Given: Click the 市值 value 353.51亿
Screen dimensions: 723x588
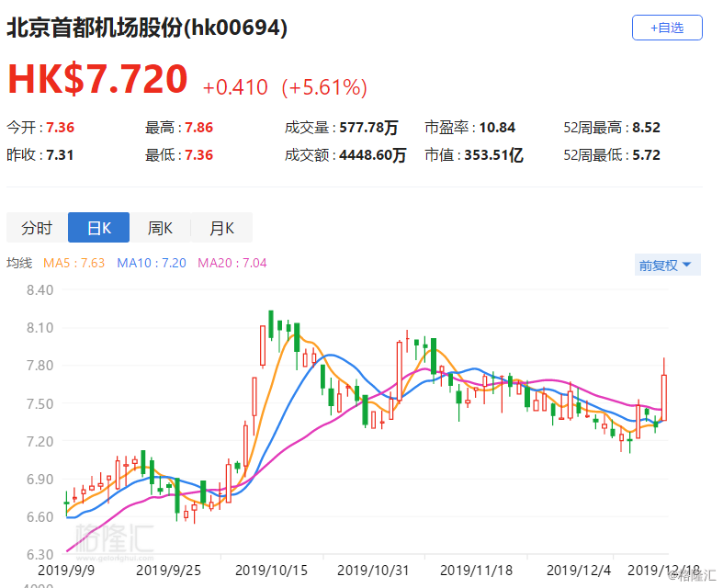Looking at the screenshot, I should [x=493, y=155].
